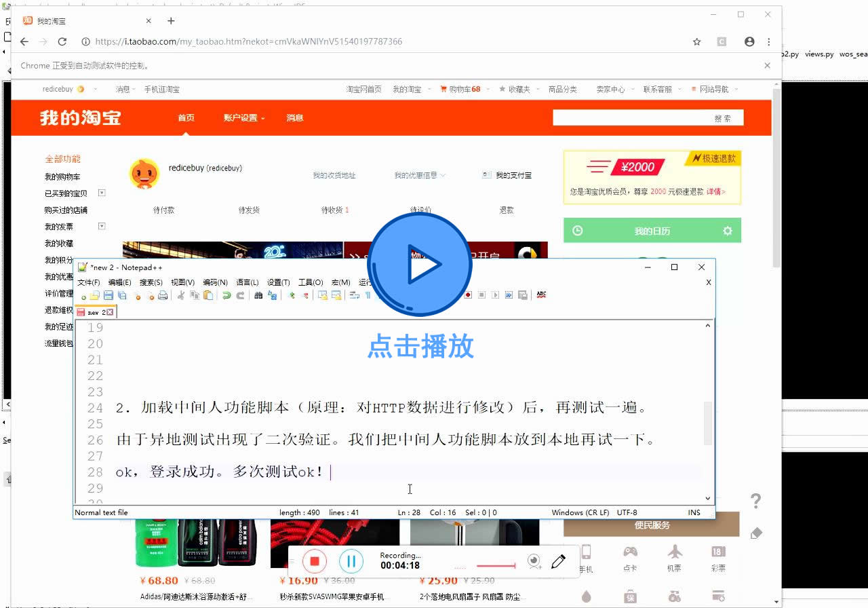Paste icon in Notepad++ toolbar

(208, 295)
